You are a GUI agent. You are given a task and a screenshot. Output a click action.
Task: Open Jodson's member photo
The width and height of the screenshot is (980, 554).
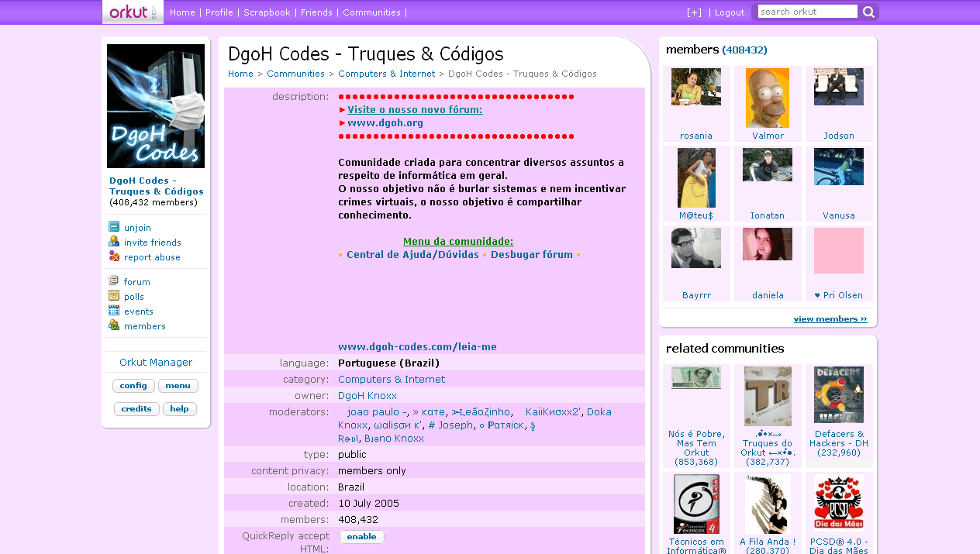[839, 87]
